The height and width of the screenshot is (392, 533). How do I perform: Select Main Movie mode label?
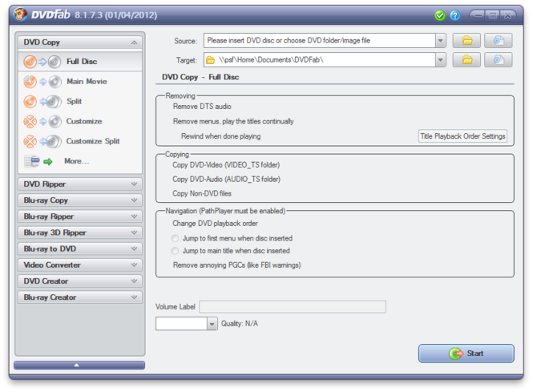click(x=87, y=82)
